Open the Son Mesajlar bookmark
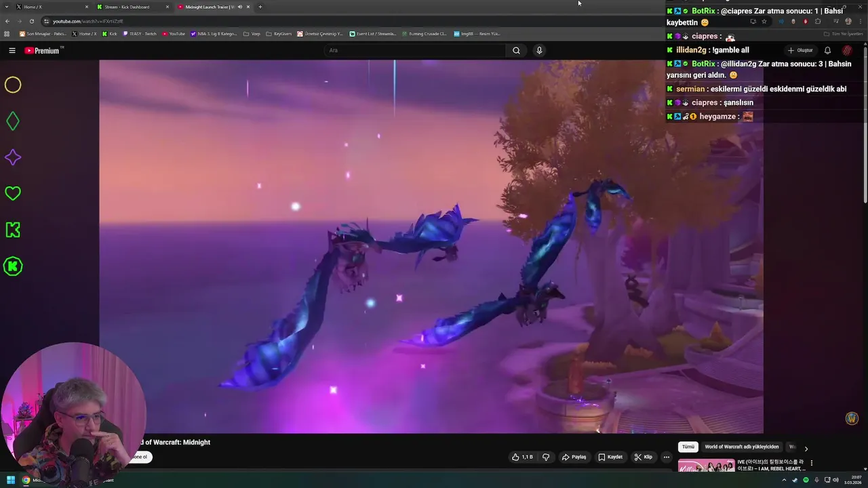The height and width of the screenshot is (488, 868). [x=43, y=33]
